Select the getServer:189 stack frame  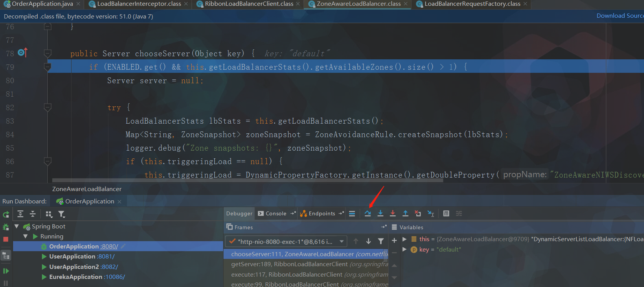point(306,264)
